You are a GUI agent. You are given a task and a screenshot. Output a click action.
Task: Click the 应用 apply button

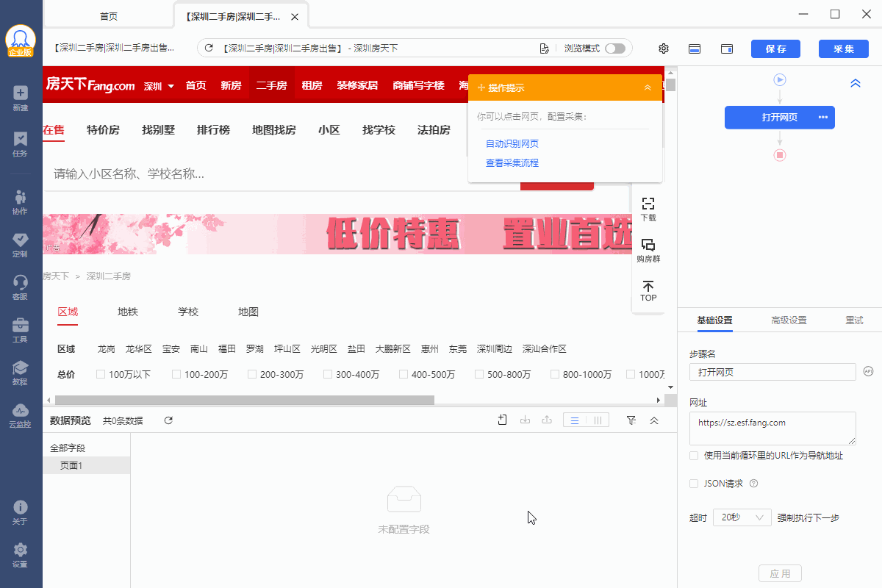(780, 573)
